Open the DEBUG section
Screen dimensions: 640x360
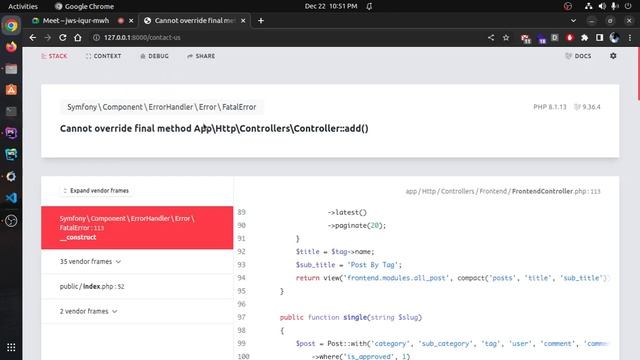[x=155, y=56]
